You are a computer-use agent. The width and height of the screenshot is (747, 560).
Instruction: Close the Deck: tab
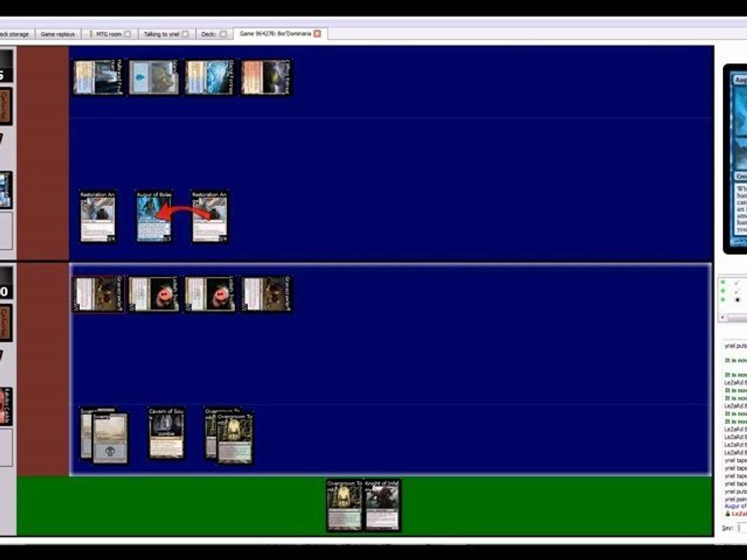pos(223,33)
